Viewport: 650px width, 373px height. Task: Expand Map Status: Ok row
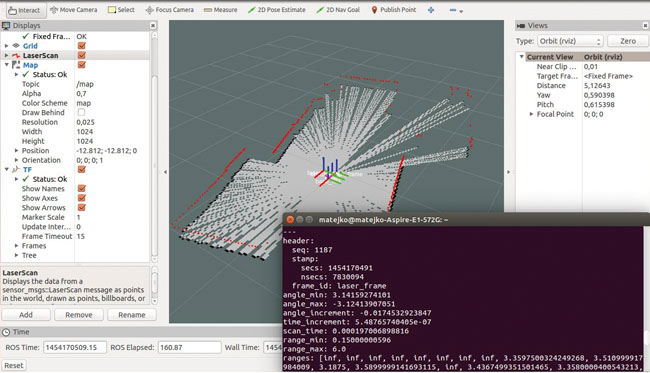pyautogui.click(x=16, y=75)
